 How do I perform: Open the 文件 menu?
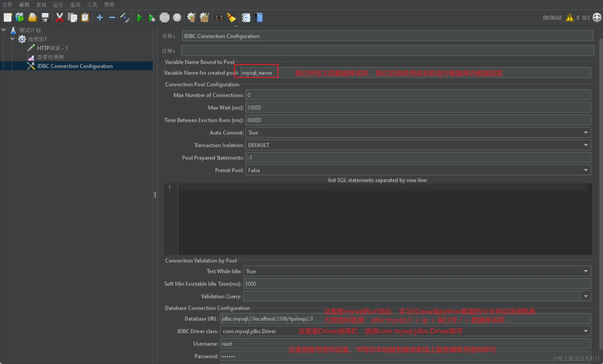[x=7, y=4]
